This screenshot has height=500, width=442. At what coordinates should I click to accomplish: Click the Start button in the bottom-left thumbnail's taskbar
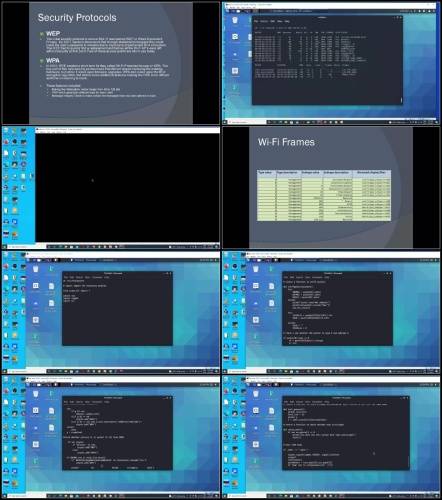point(4,496)
